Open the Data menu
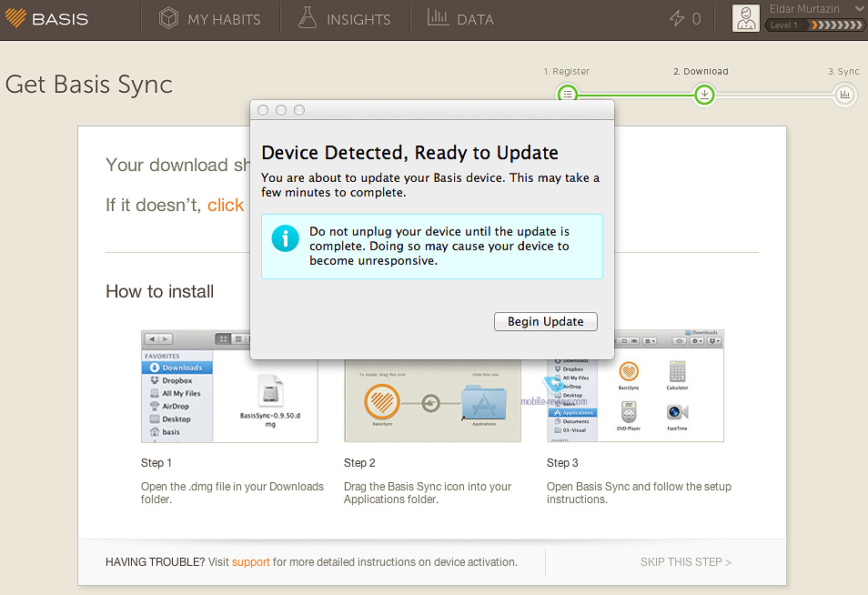This screenshot has width=868, height=595. point(460,19)
